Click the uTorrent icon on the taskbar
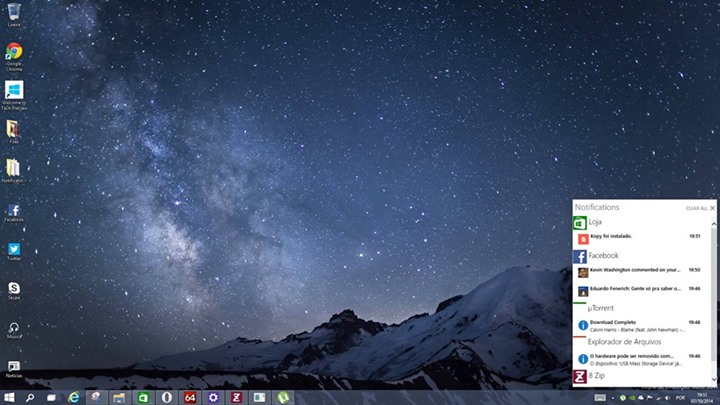The image size is (720, 405). tap(283, 397)
